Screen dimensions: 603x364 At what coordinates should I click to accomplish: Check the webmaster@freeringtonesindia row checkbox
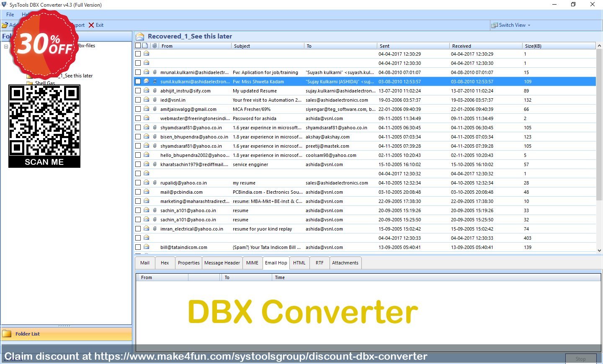(138, 118)
